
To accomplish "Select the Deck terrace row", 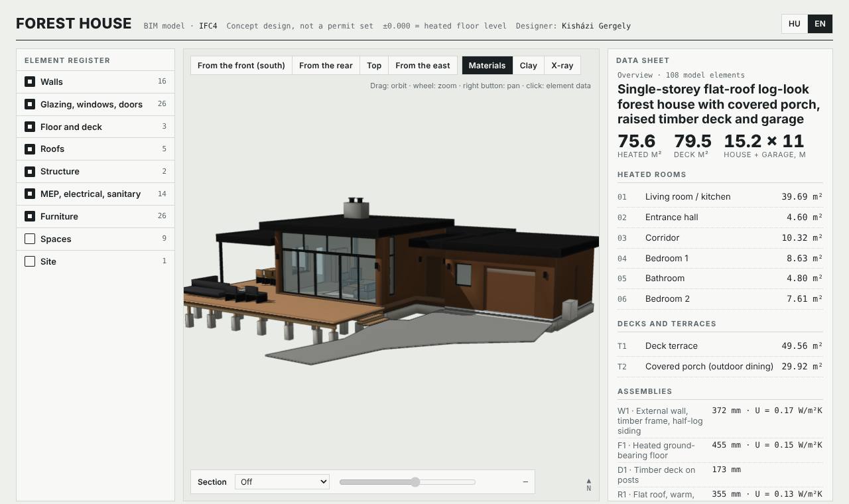I will point(720,346).
